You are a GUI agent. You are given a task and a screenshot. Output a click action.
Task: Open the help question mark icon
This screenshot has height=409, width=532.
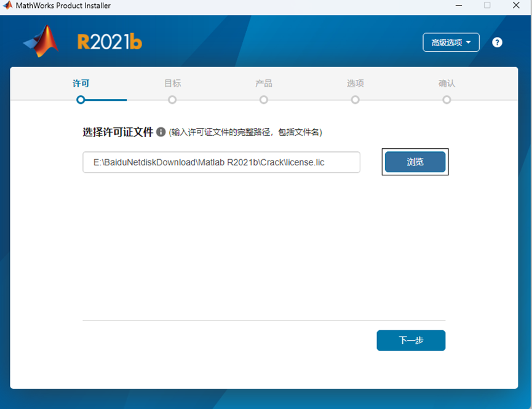[x=497, y=42]
